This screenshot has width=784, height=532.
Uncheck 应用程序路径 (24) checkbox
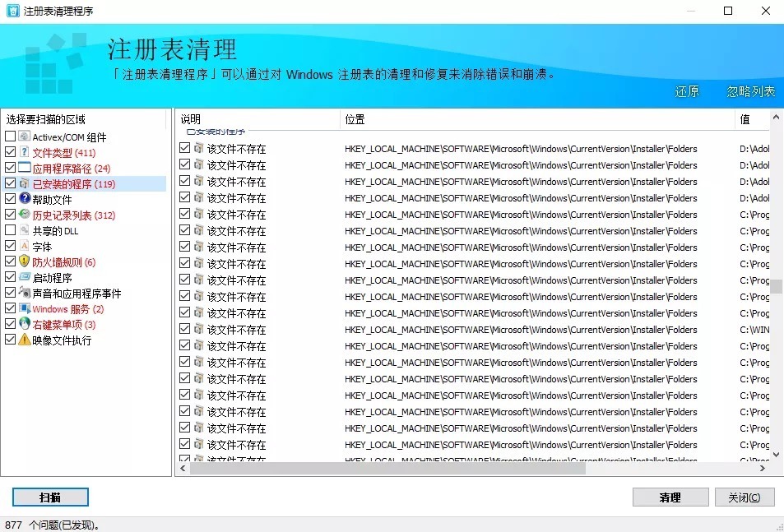(x=10, y=168)
